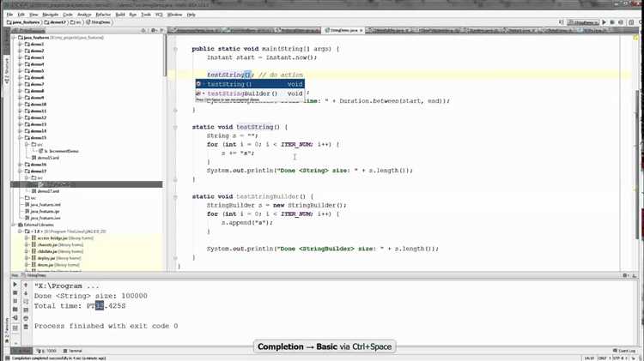The image size is (644, 361).
Task: Click the fold marker beside the testStringBuilder method
Action: [x=175, y=197]
